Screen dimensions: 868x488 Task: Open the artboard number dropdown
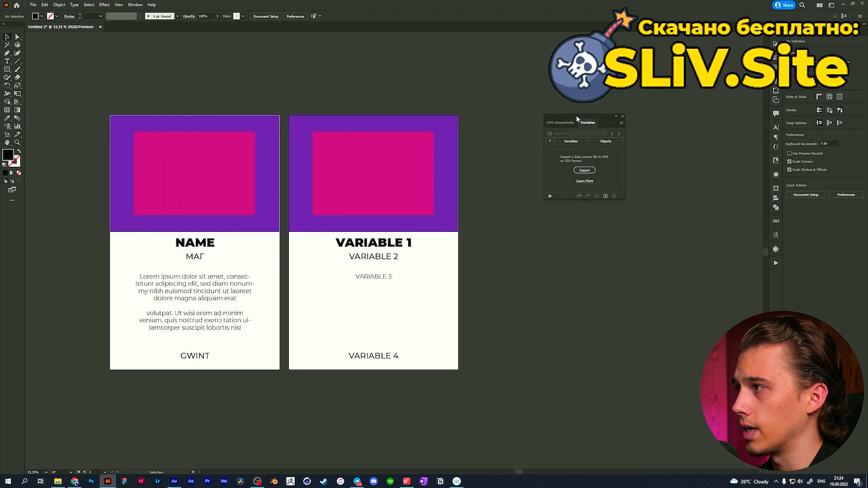(x=105, y=472)
